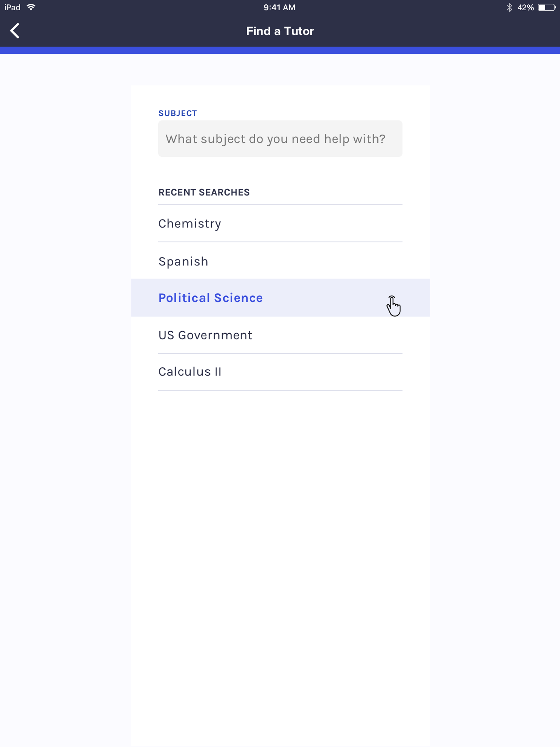Tap the 9:41 AM clock in the status bar
The width and height of the screenshot is (560, 747).
[x=280, y=7]
